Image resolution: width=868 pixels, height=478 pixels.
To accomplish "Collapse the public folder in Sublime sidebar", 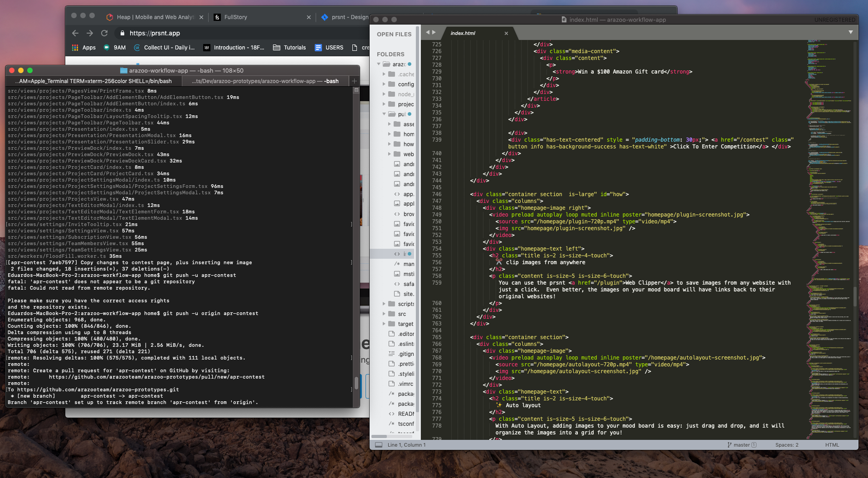I will click(384, 114).
